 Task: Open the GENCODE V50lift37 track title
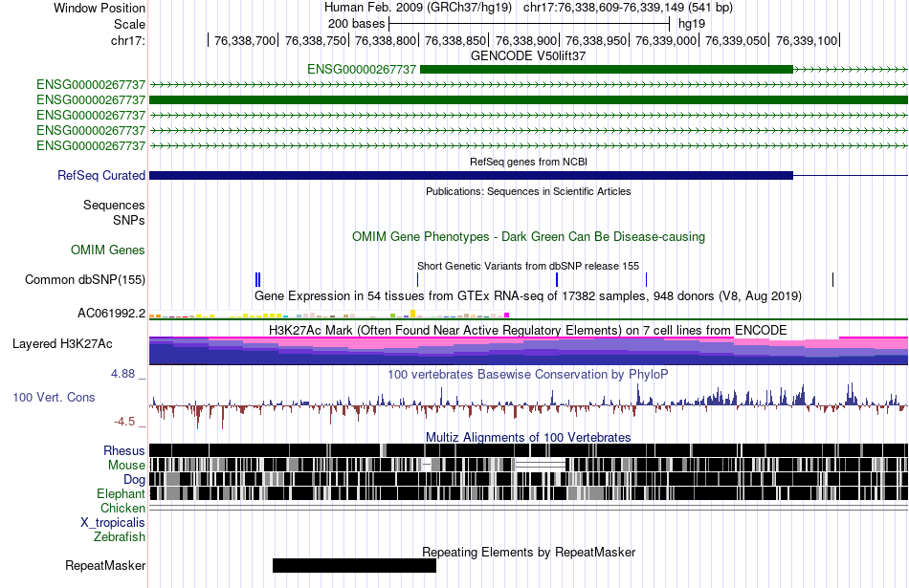point(528,55)
